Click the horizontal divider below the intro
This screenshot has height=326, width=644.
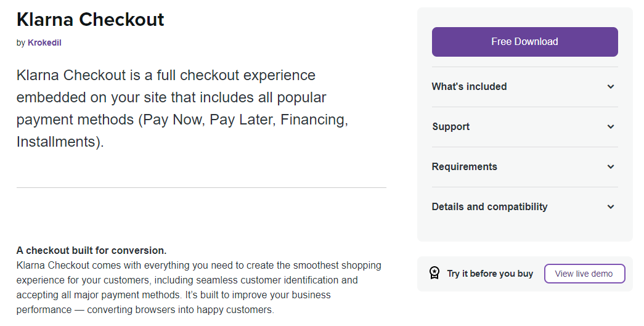[201, 187]
